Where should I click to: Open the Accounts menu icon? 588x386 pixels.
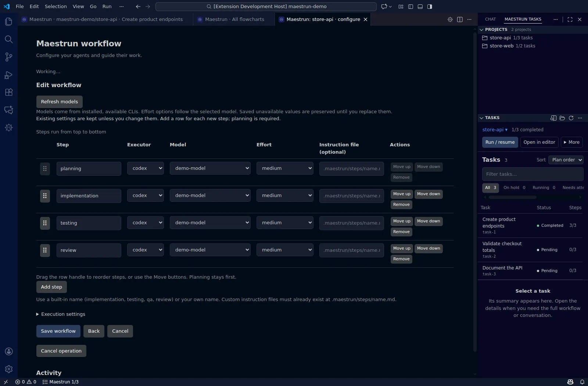pos(9,351)
